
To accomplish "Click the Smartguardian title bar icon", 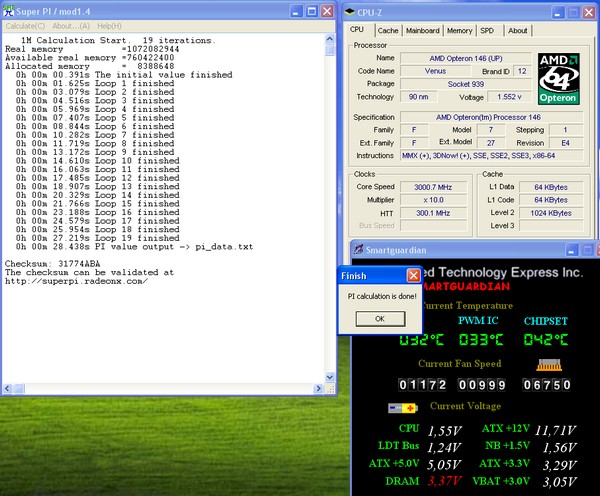I will [359, 250].
